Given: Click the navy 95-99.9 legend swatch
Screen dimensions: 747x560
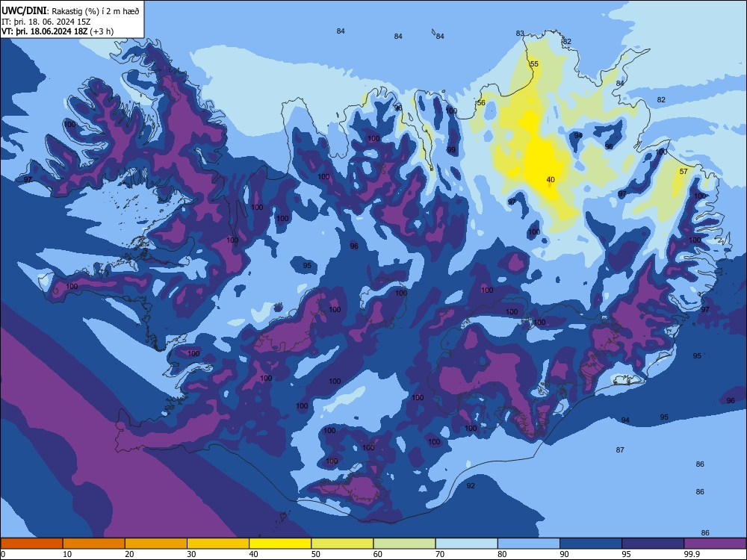Looking at the screenshot, I should [653, 544].
